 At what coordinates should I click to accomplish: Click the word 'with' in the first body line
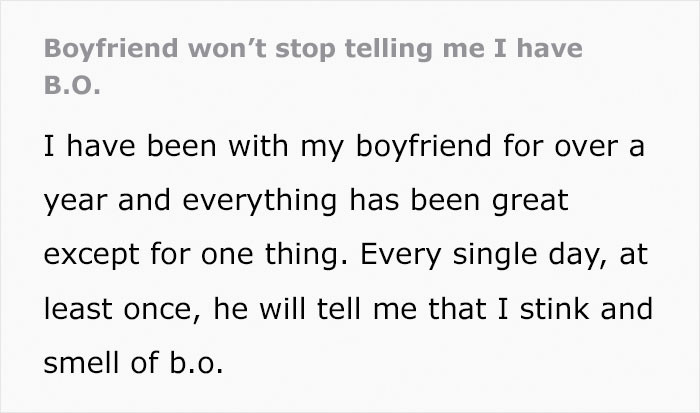(x=258, y=146)
